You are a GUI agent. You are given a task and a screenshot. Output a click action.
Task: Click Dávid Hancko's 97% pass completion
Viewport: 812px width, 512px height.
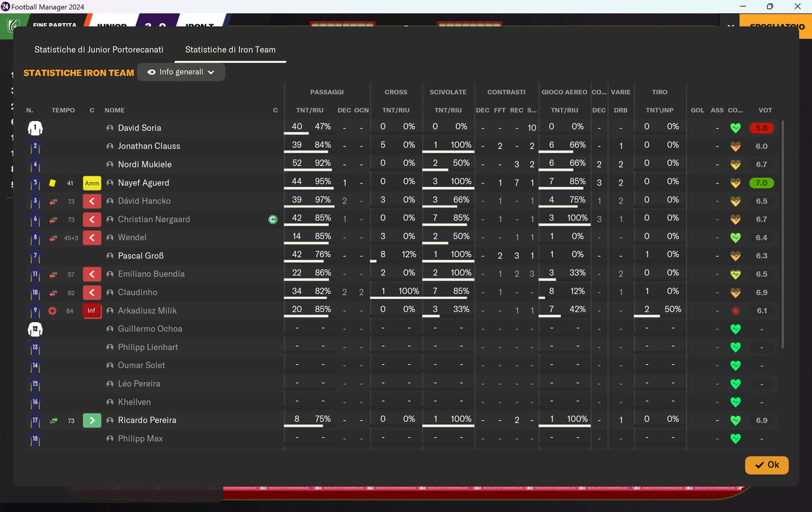[x=323, y=200]
